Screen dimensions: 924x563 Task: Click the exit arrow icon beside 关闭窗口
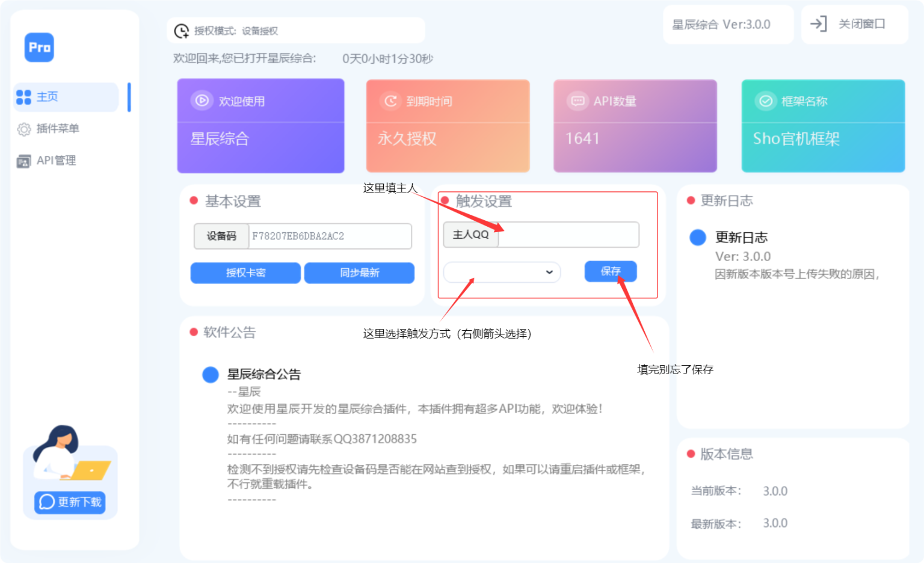click(x=818, y=24)
